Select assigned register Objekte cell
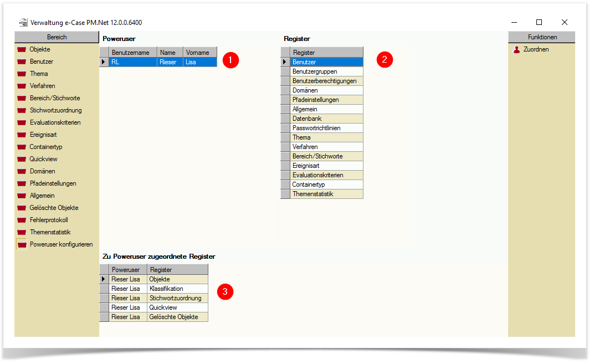594x364 pixels. point(177,279)
